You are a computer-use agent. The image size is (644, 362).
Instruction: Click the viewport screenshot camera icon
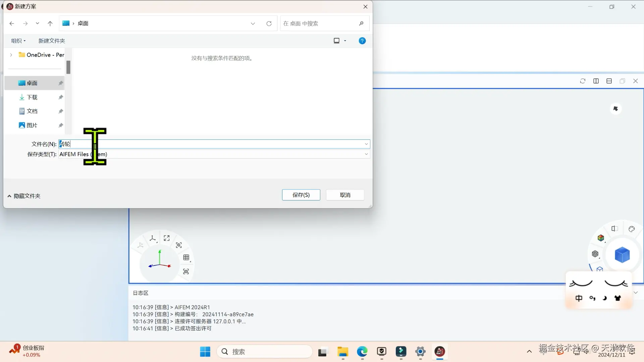pyautogui.click(x=186, y=271)
